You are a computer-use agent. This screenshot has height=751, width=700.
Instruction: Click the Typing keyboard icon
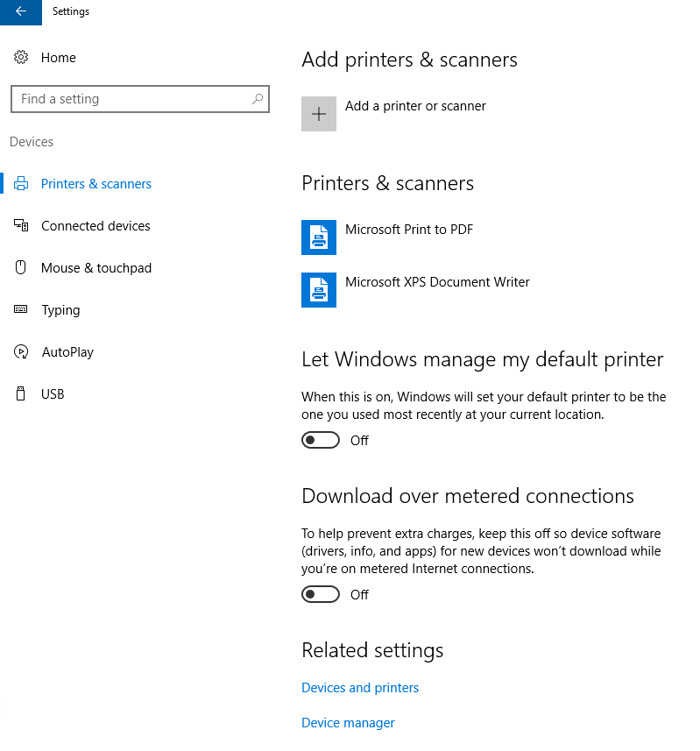click(21, 310)
